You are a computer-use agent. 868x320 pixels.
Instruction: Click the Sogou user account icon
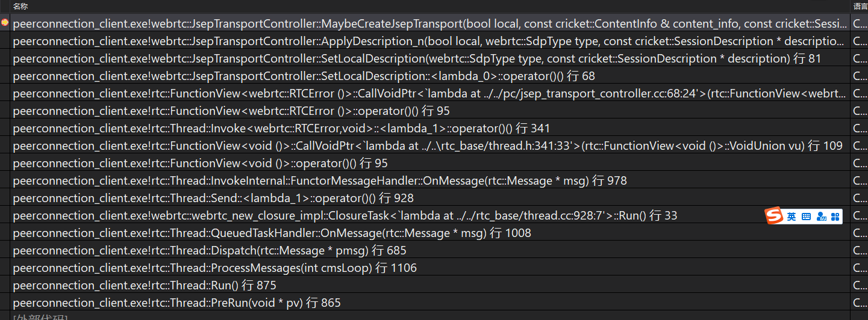tap(821, 217)
